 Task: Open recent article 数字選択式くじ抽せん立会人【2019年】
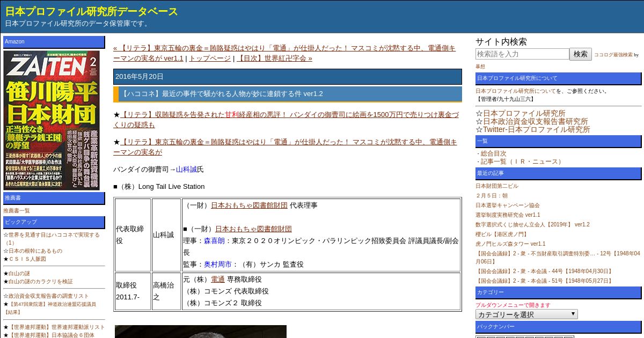pyautogui.click(x=532, y=225)
